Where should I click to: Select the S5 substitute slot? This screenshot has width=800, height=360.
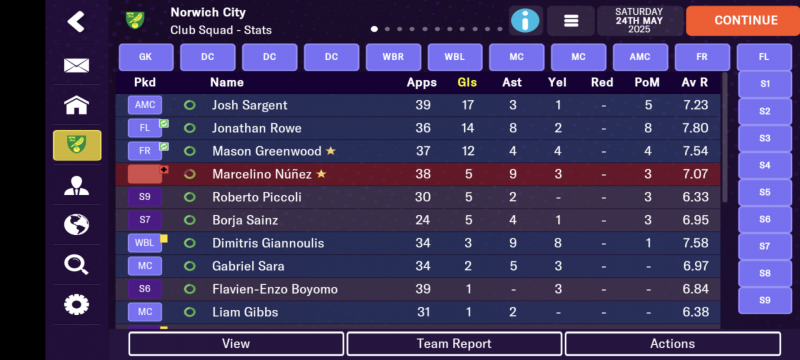[x=764, y=192]
